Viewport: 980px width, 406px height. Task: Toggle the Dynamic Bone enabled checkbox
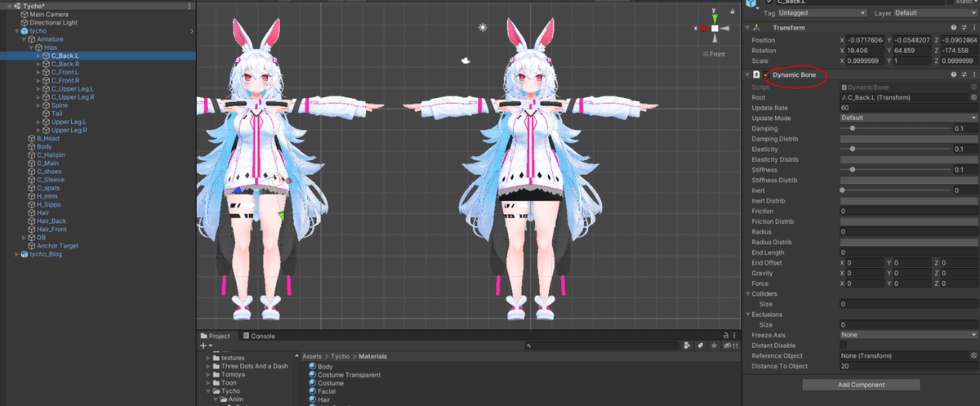tap(767, 74)
